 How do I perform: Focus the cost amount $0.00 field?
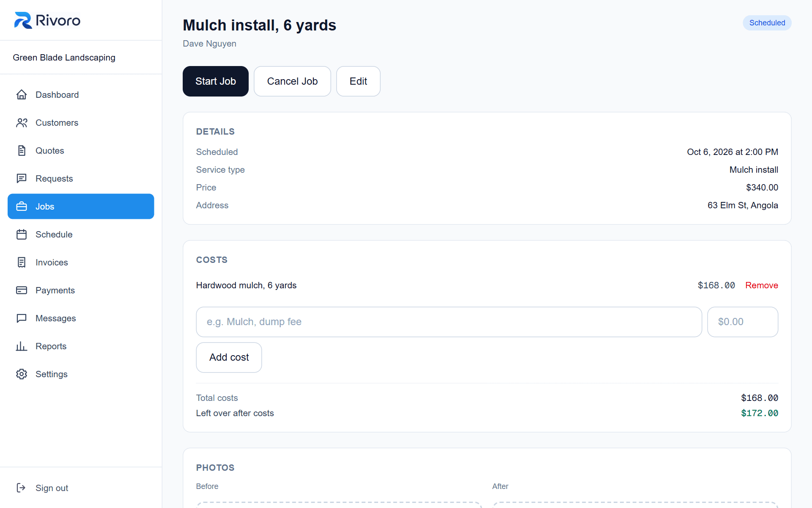click(743, 322)
